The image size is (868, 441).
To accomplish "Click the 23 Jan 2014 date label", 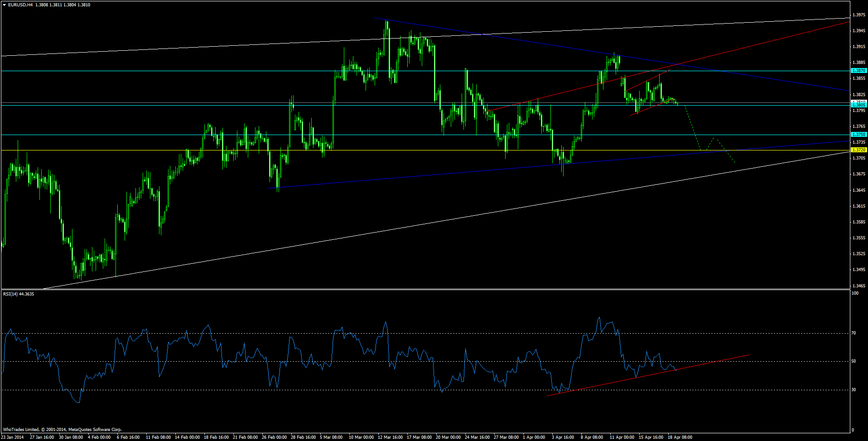I will coord(12,437).
